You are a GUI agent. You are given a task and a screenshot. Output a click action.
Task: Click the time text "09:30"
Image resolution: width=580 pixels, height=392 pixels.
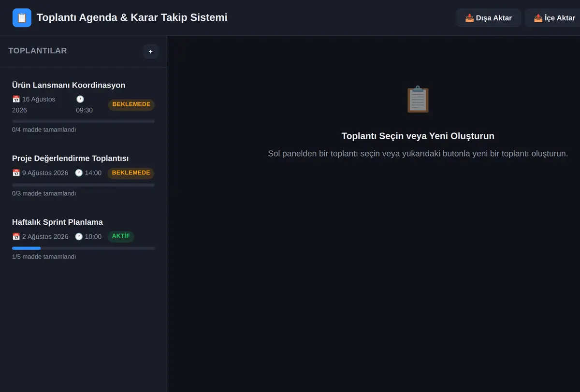click(x=84, y=110)
